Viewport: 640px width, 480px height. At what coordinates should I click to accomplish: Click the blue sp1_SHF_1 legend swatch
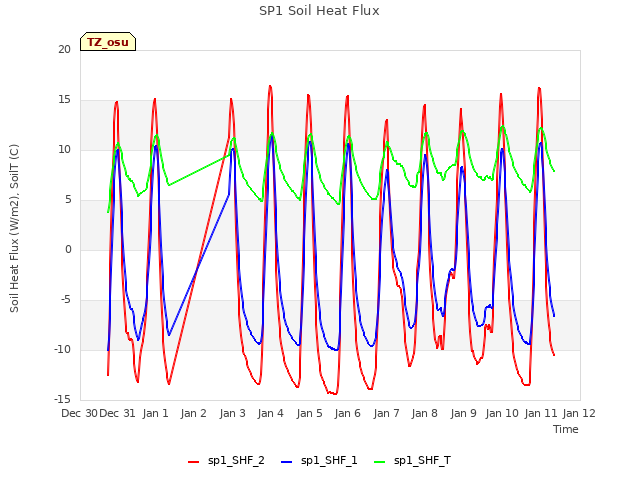[287, 462]
